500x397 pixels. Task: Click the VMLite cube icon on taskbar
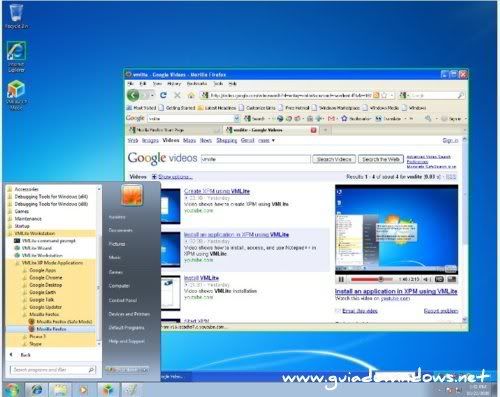[x=108, y=390]
